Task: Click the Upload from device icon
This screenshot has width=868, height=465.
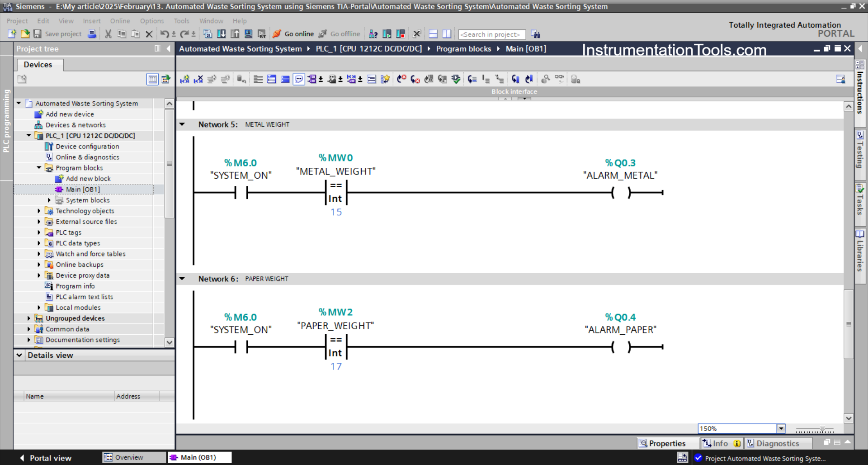Action: (235, 34)
